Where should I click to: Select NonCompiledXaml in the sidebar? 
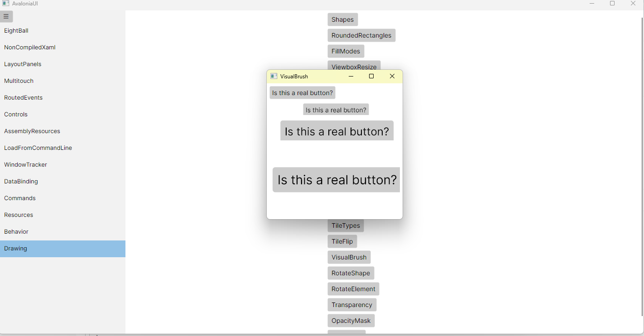pyautogui.click(x=62, y=48)
